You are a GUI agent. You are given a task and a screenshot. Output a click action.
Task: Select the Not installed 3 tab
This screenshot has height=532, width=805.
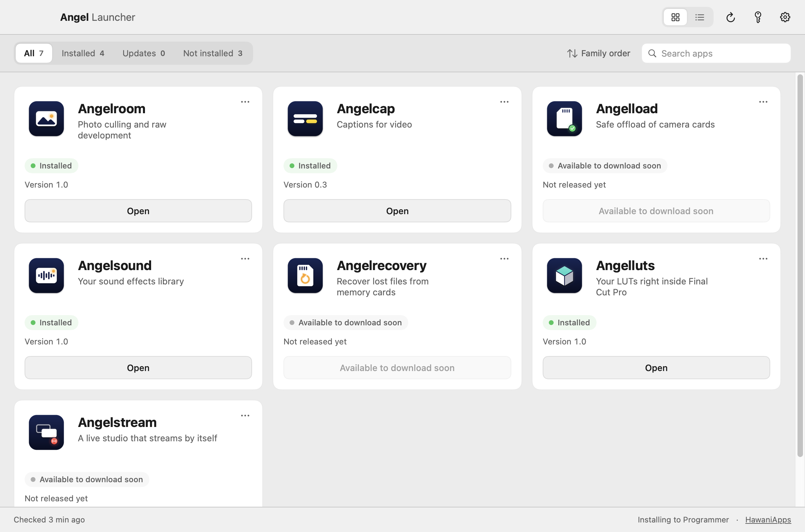tap(213, 53)
